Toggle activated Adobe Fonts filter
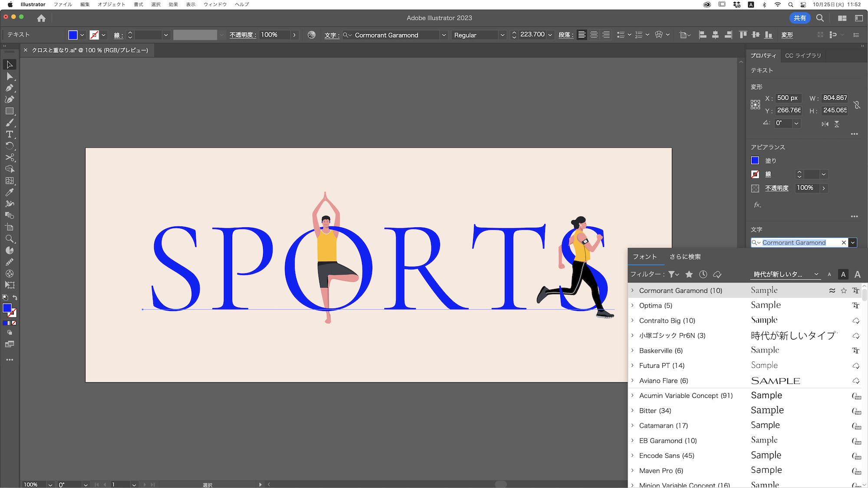This screenshot has height=488, width=868. tap(717, 274)
